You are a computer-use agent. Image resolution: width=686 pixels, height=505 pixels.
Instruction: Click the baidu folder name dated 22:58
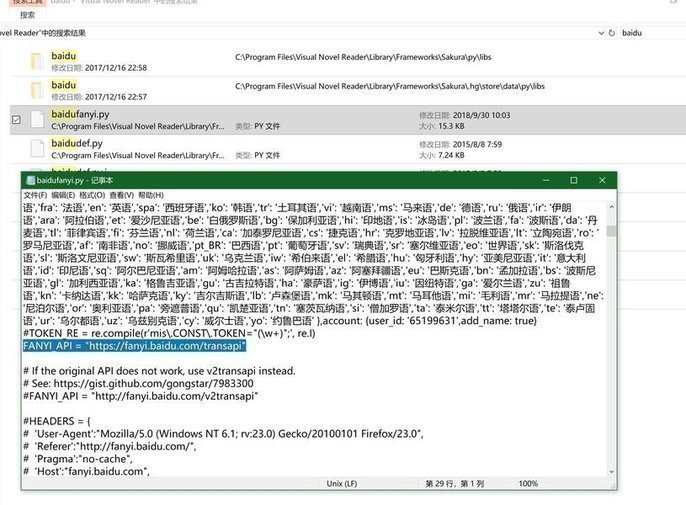coord(63,56)
